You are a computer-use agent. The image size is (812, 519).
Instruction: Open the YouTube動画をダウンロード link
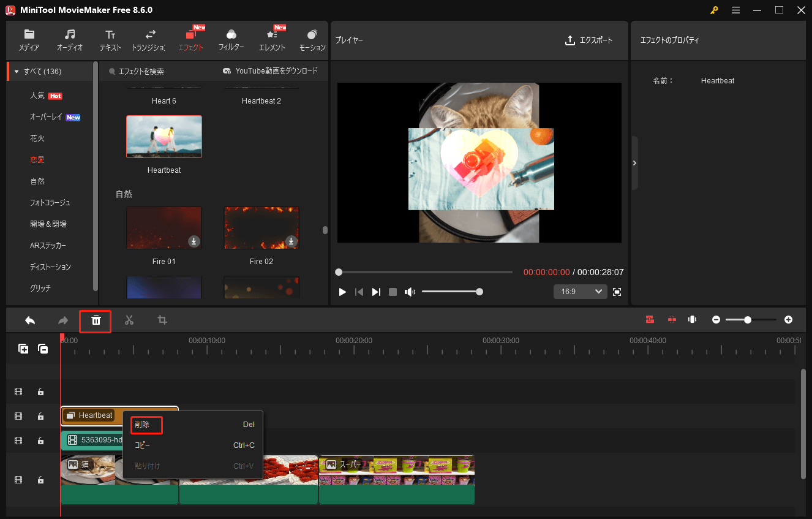pos(272,70)
